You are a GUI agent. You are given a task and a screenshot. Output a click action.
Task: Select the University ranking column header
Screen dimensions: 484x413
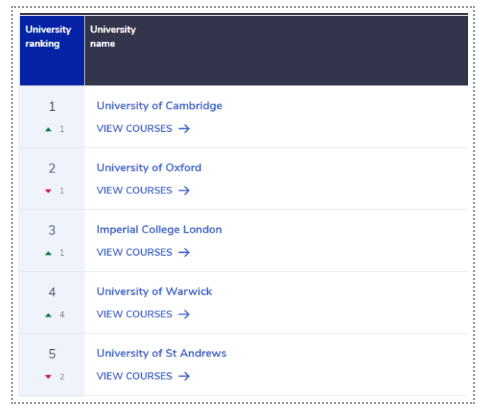coord(52,51)
